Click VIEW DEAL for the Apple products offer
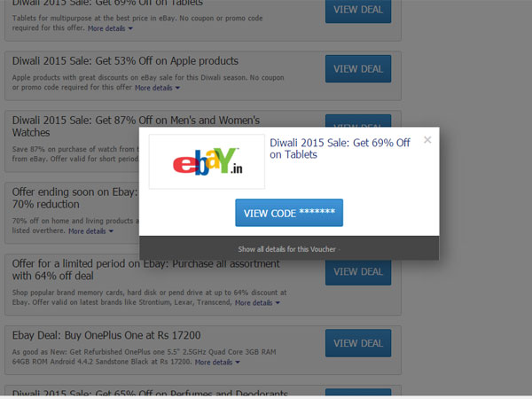This screenshot has height=399, width=532. [358, 69]
